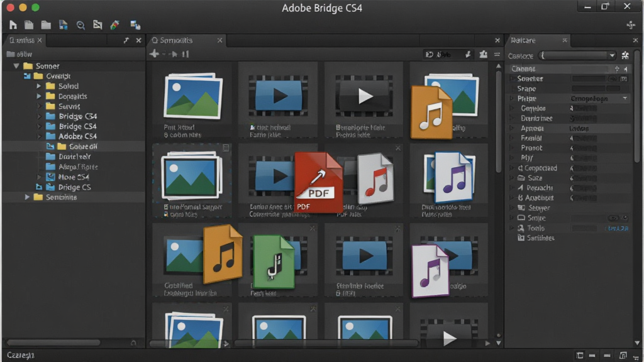Open the Pritpe value dropdown arrow

pyautogui.click(x=625, y=99)
